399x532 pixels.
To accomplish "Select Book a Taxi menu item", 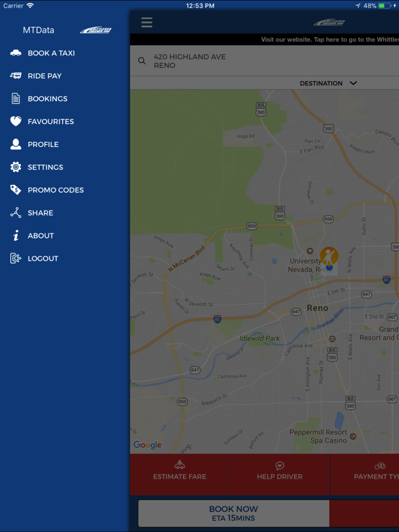I will click(64, 53).
